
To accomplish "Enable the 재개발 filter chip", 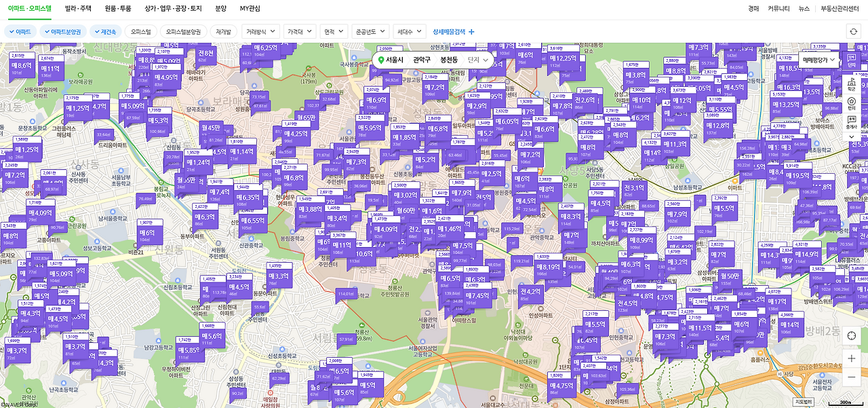I will pyautogui.click(x=223, y=31).
